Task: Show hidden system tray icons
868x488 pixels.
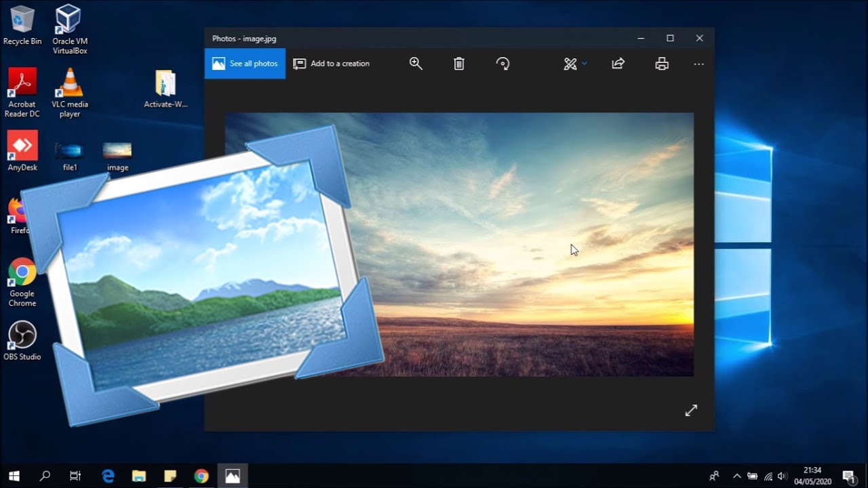Action: [x=736, y=476]
